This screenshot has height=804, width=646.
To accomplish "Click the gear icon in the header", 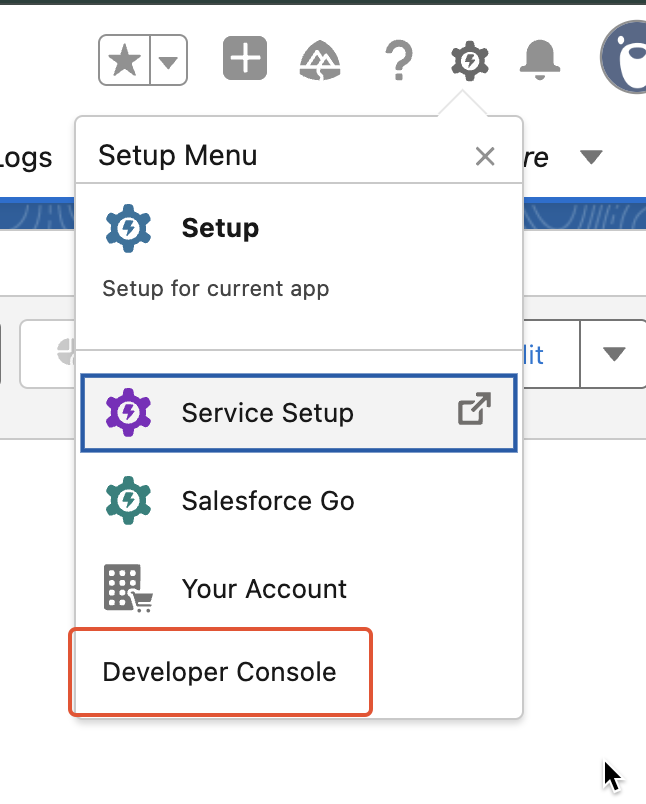I will point(470,62).
